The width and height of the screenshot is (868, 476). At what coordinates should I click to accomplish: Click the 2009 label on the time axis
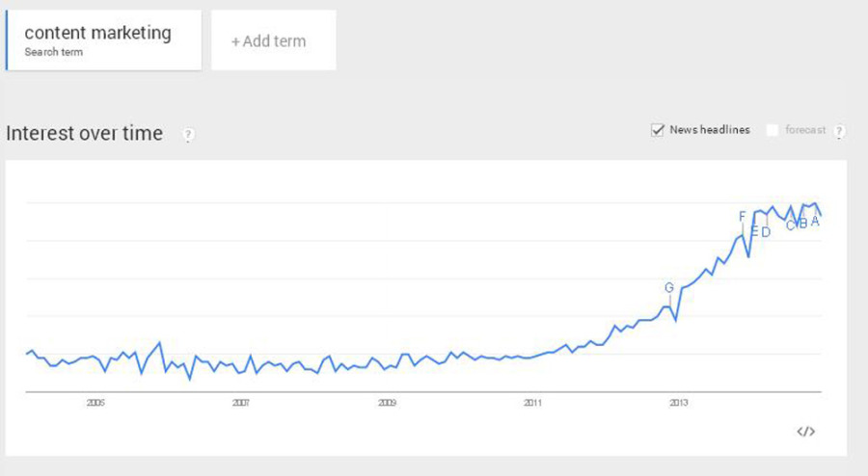tap(387, 403)
